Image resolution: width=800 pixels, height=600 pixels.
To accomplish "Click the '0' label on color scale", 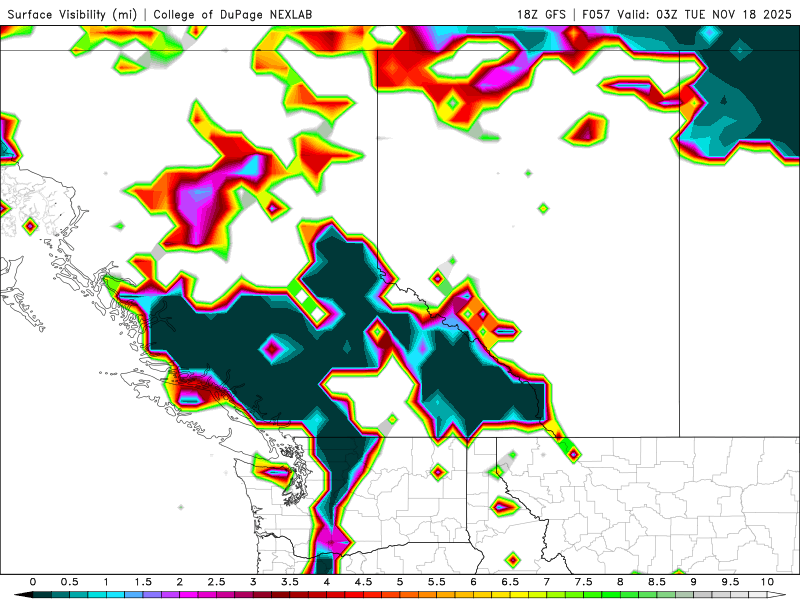I will (33, 582).
